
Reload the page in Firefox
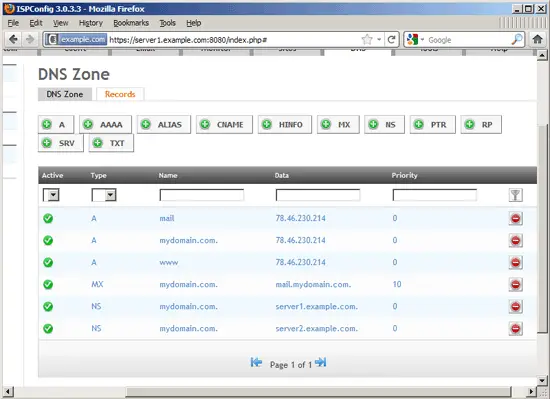coord(391,40)
